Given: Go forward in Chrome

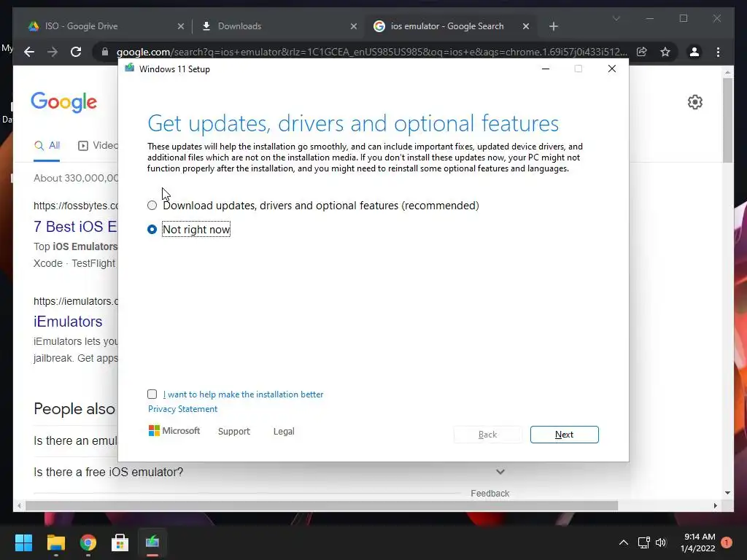Looking at the screenshot, I should [x=53, y=52].
